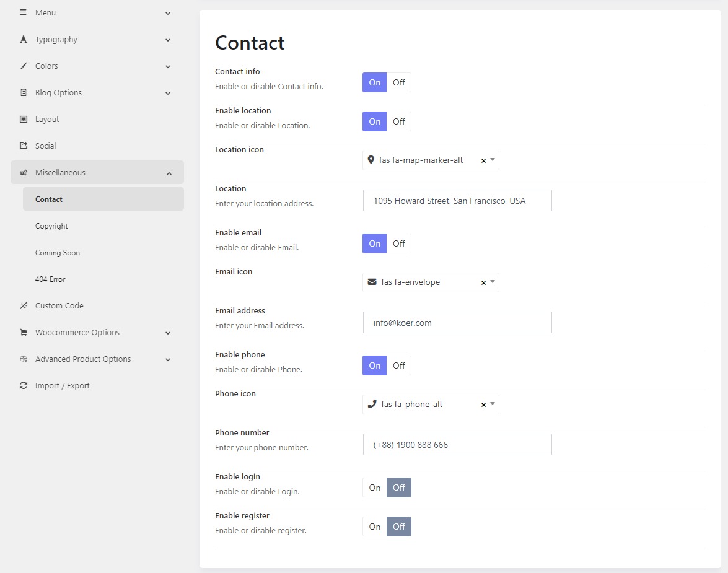
Task: Click the envelope icon in Email icon field
Action: (372, 282)
